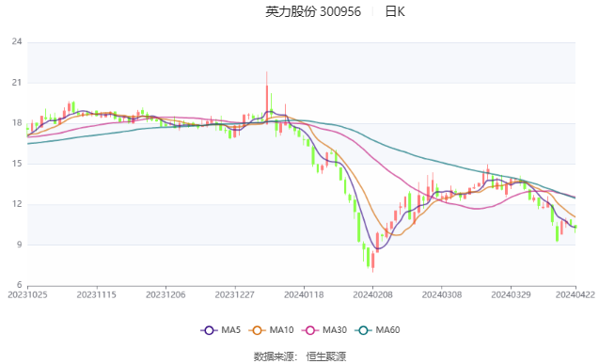599x364 pixels.
Task: Toggle the MA5 legend series
Action: tap(221, 330)
